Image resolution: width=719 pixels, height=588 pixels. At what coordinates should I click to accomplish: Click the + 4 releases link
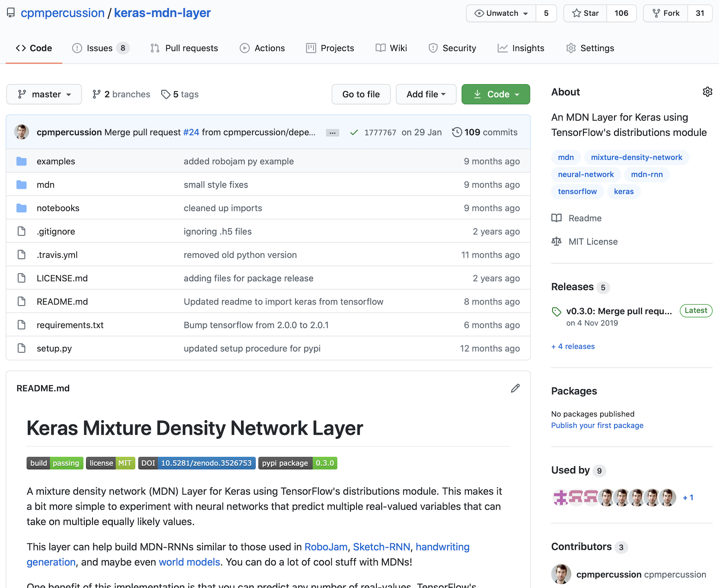click(573, 346)
